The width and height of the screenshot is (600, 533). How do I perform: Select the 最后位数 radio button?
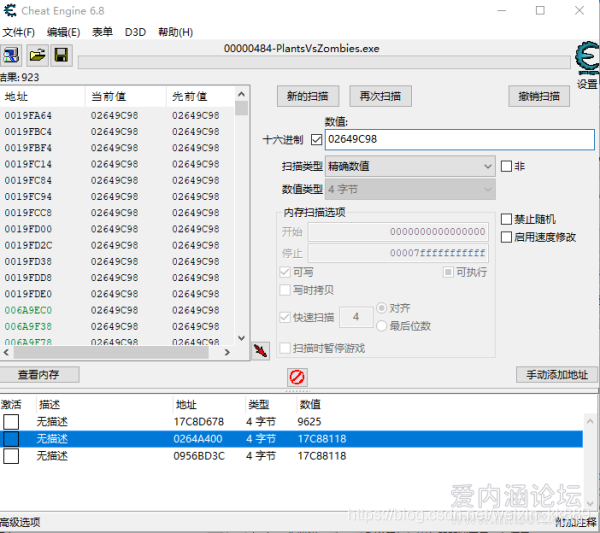[x=382, y=326]
